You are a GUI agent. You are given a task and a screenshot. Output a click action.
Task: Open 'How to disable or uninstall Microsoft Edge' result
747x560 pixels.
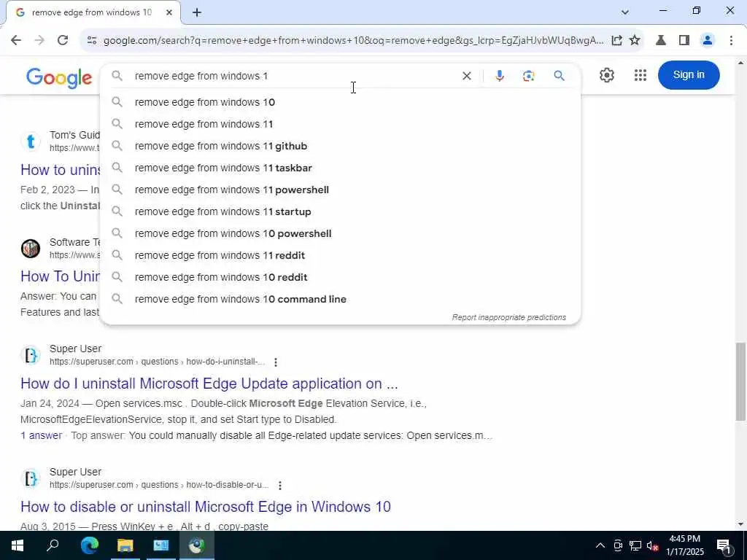206,507
